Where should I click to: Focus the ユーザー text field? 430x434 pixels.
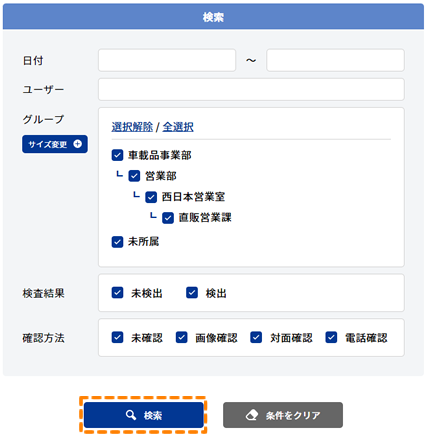[251, 89]
